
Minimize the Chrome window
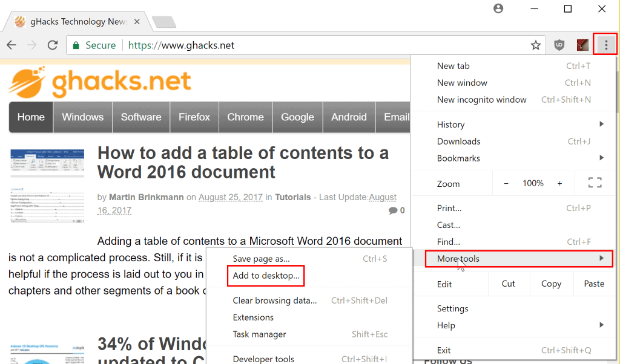coord(534,8)
